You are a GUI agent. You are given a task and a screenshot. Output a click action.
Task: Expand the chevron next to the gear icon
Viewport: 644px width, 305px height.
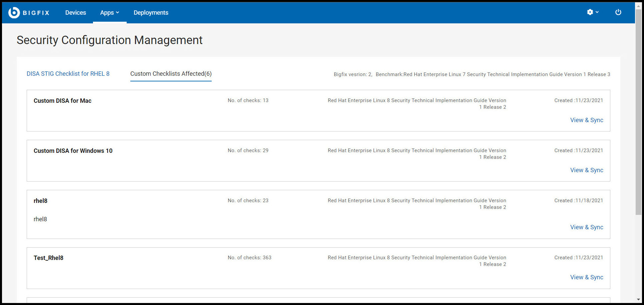point(597,12)
